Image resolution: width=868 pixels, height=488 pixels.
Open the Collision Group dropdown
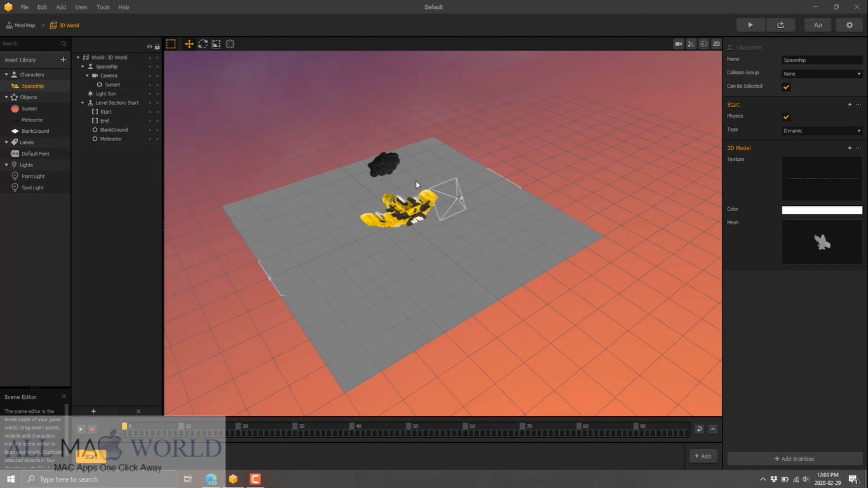tap(822, 74)
